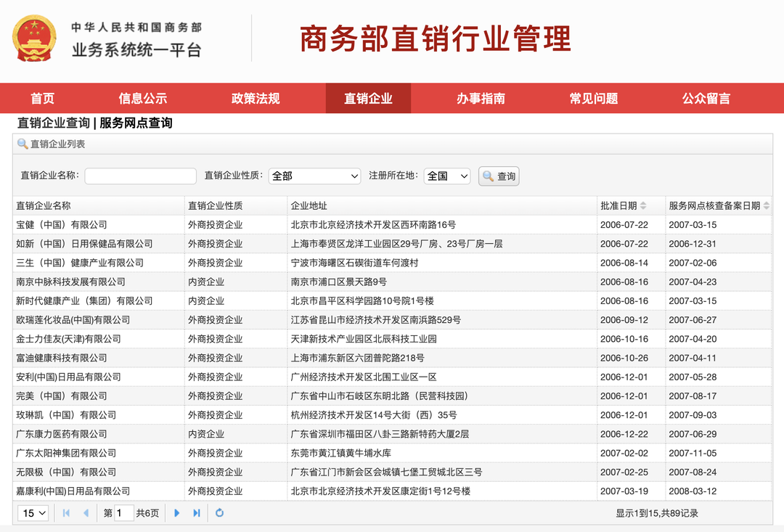
Task: Click the 2006-08-14 approval date cell
Action: pyautogui.click(x=624, y=263)
